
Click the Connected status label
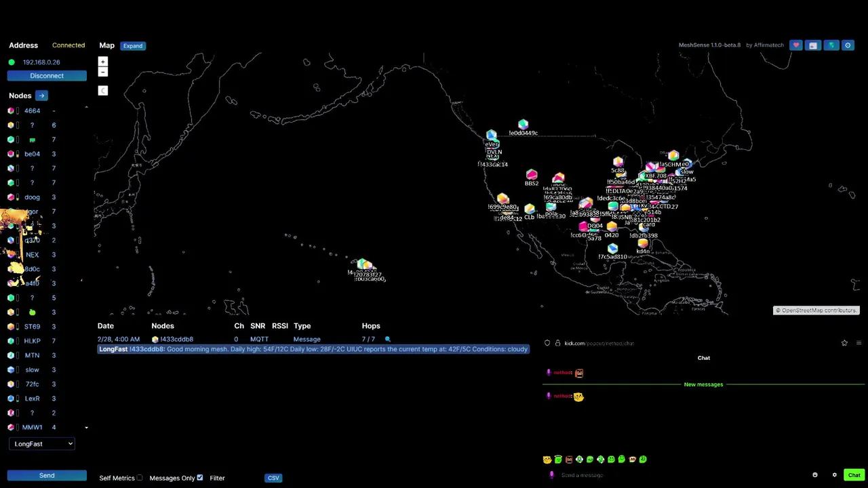pyautogui.click(x=68, y=45)
